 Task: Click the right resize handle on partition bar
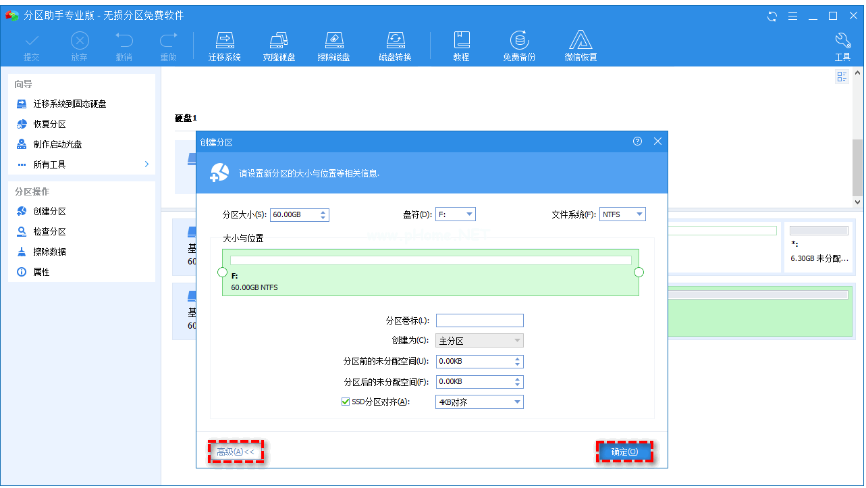coord(639,272)
